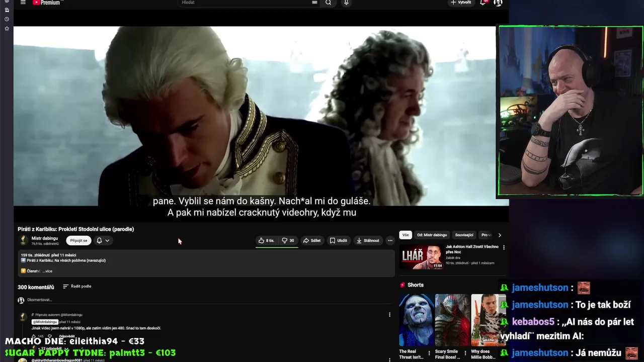The image size is (644, 362).
Task: Click the Připojit se join button
Action: point(78,240)
